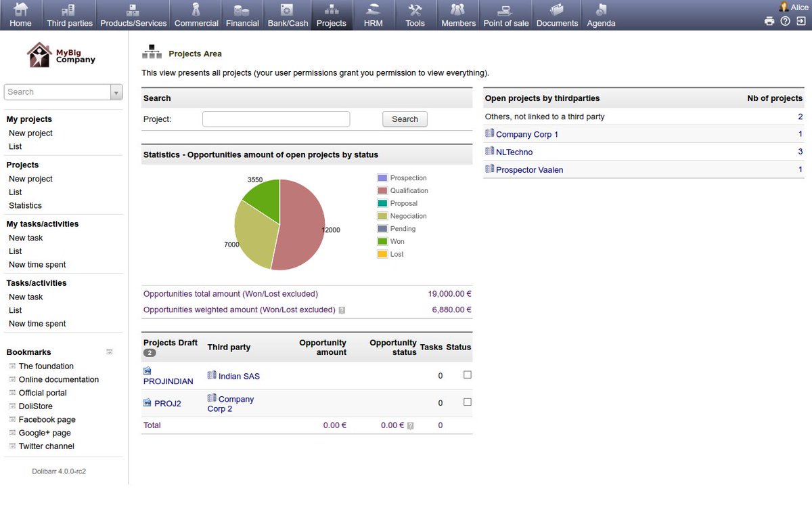812x508 pixels.
Task: Open the sidebar search dropdown arrow
Action: click(x=116, y=91)
